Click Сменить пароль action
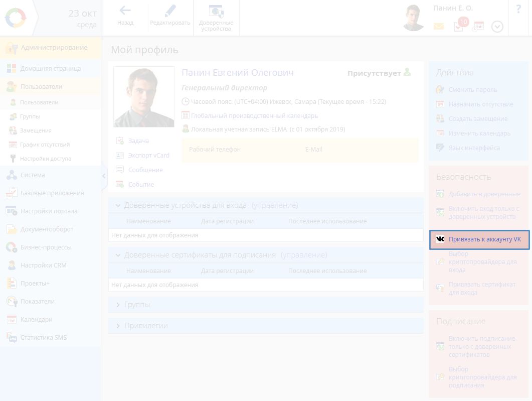Screen dimensions: 532x401 point(473,90)
